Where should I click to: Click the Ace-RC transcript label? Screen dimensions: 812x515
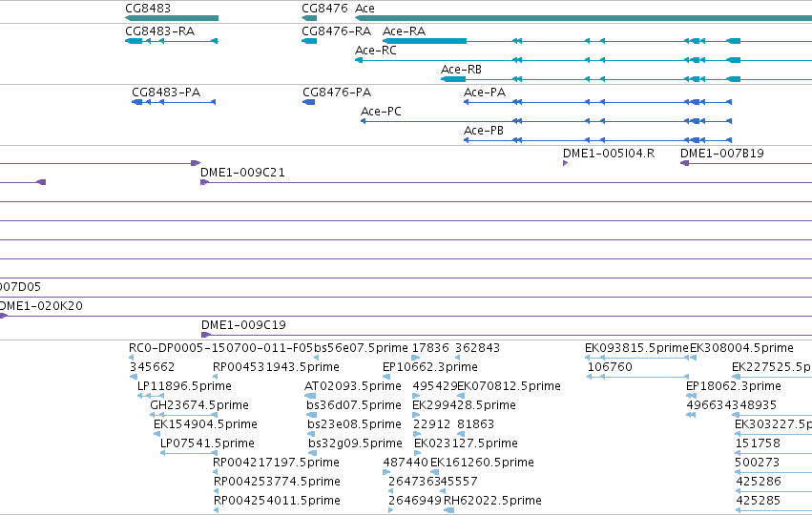click(x=376, y=51)
